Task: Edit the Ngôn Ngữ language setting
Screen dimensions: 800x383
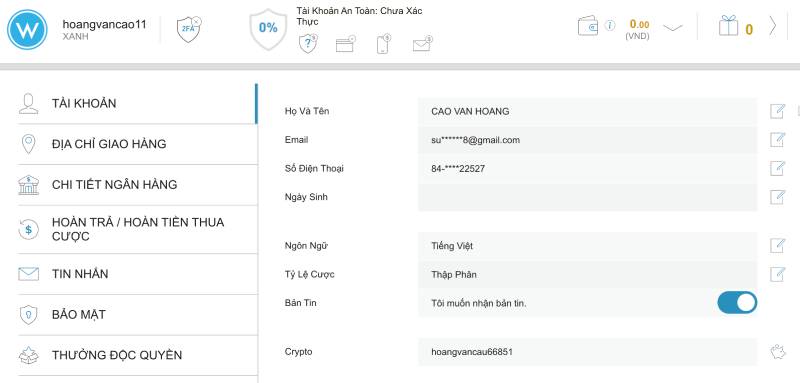Action: (x=777, y=246)
